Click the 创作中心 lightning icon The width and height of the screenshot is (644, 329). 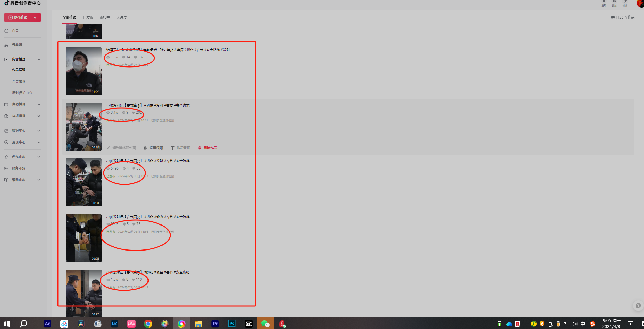click(x=6, y=157)
